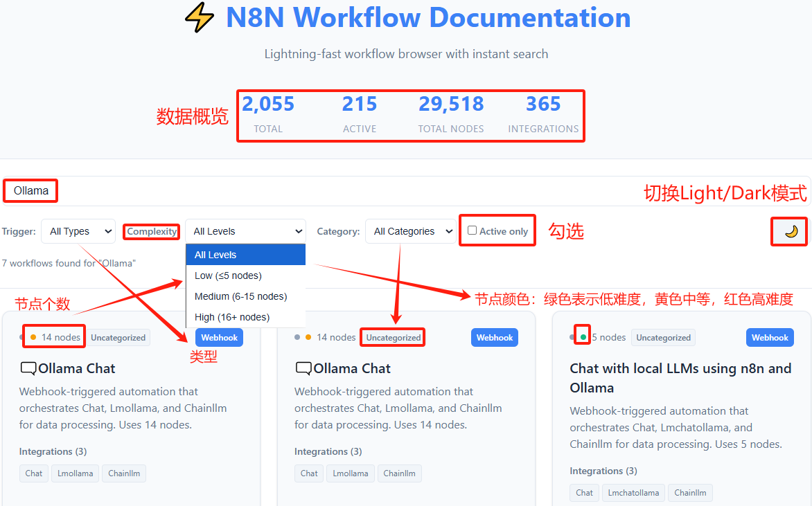Click the 5 nodes label
This screenshot has height=506, width=812.
(x=609, y=337)
